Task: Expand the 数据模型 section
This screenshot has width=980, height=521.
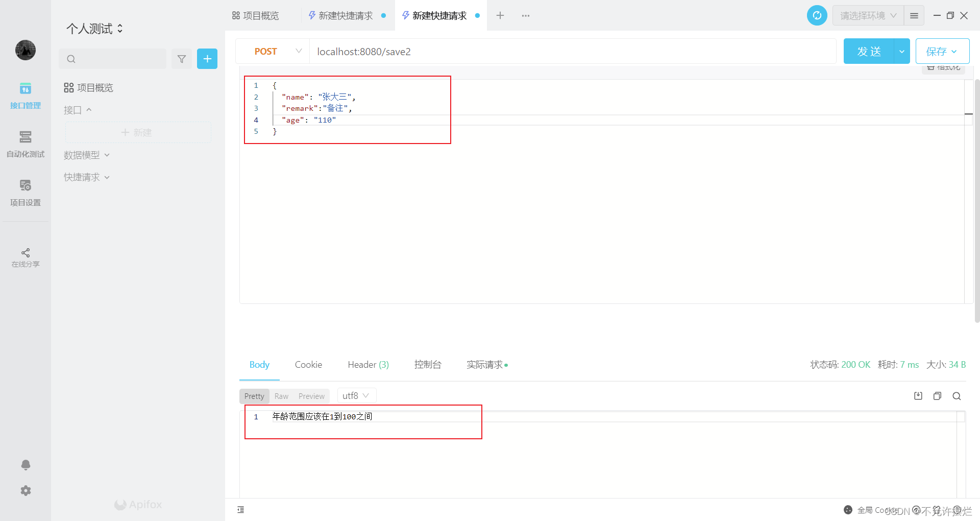Action: click(x=86, y=155)
